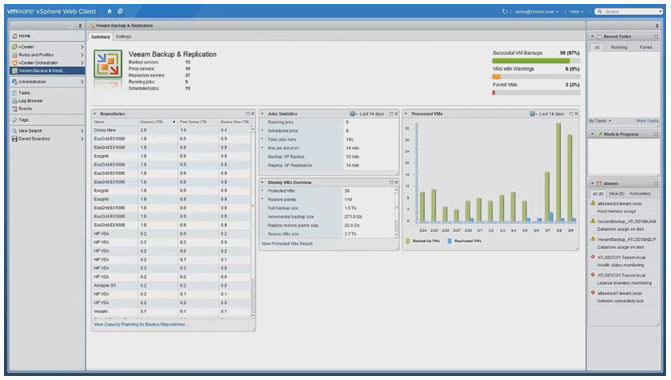Close the Repositories panel
Viewport: 671px width, 380px height.
tap(252, 114)
